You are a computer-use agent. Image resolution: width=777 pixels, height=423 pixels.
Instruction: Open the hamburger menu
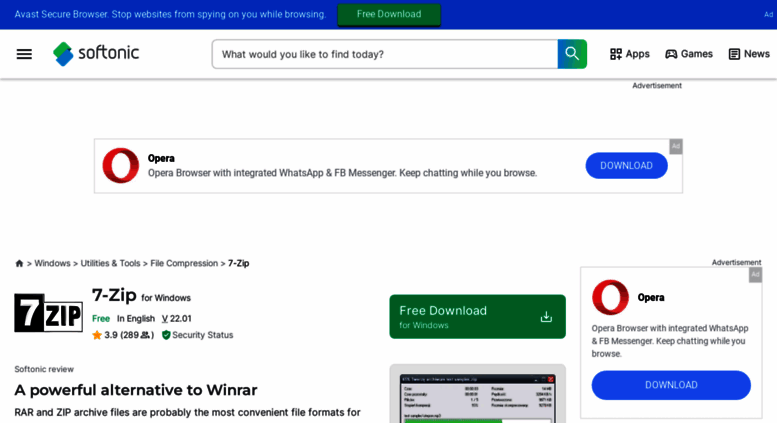tap(24, 54)
